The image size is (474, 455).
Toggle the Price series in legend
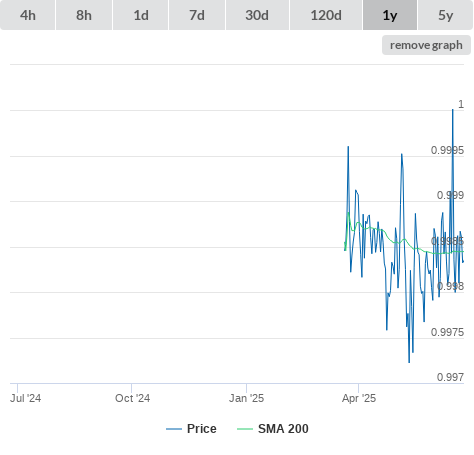tap(202, 429)
